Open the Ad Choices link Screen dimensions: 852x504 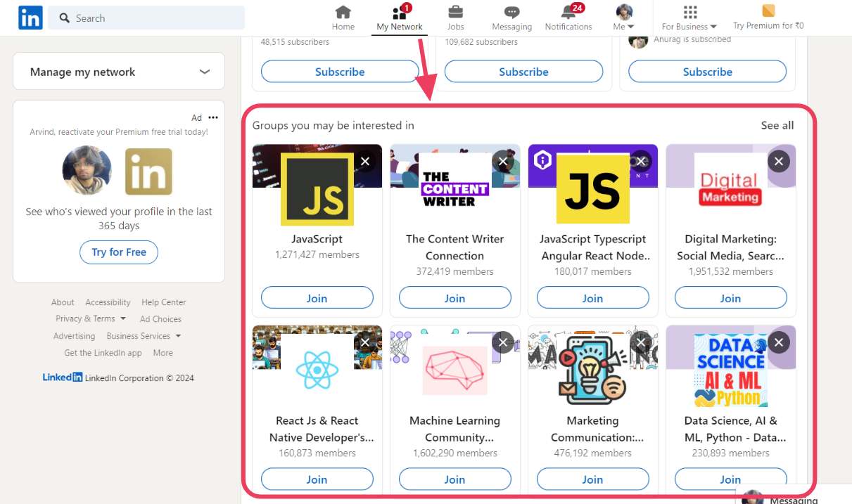160,319
